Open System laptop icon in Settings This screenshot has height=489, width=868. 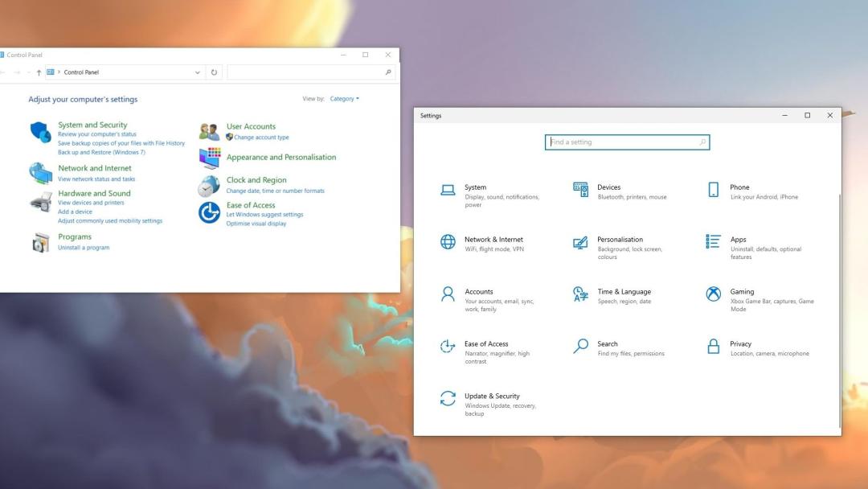coord(448,191)
